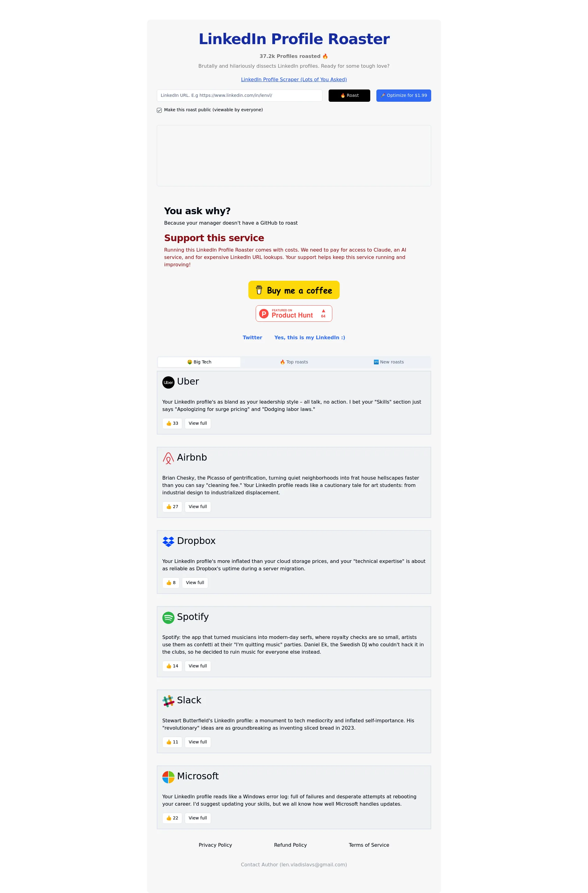Click the Optimize for $1.99 button
This screenshot has height=893, width=588.
click(x=403, y=95)
